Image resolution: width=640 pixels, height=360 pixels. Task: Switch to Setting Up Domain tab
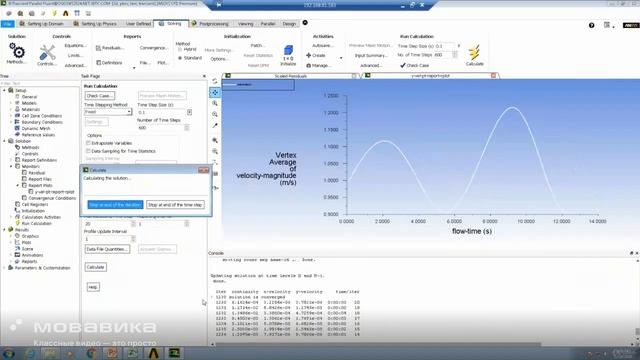[x=42, y=24]
